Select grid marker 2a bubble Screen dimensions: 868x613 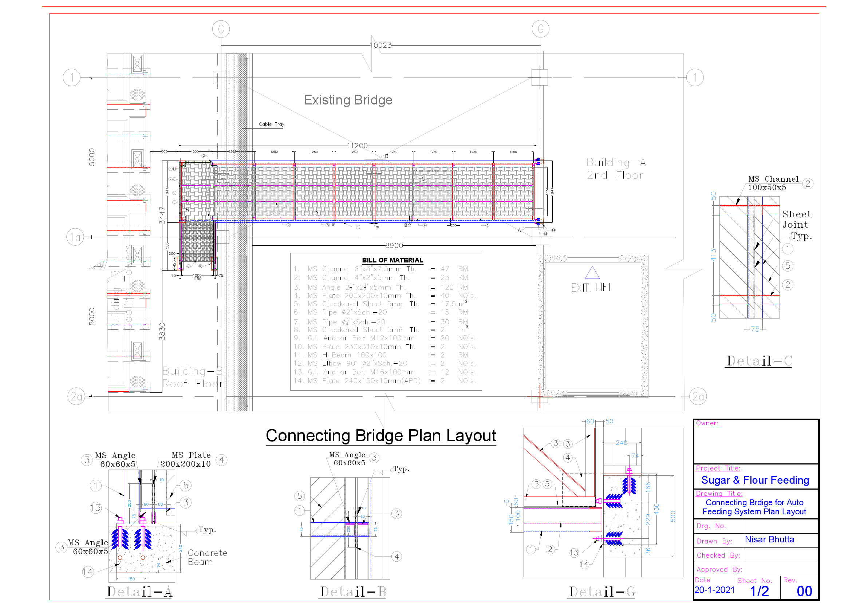click(76, 396)
